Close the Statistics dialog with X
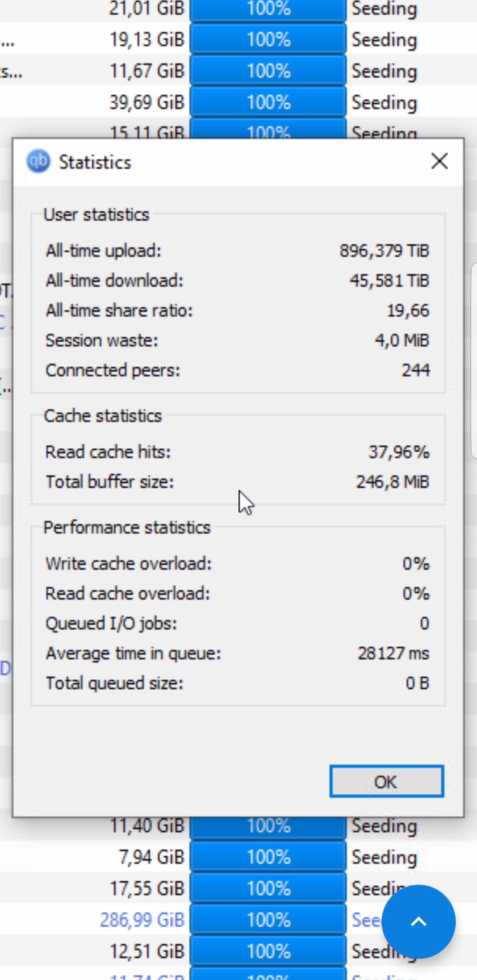 pyautogui.click(x=439, y=161)
